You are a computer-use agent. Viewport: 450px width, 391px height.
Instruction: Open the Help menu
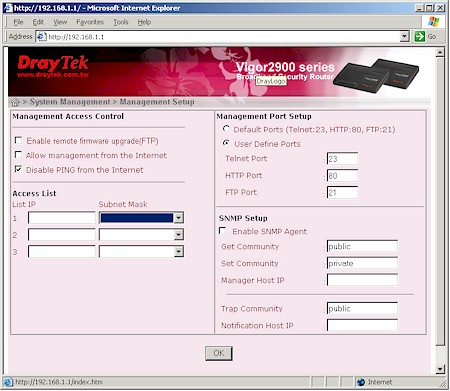coord(144,22)
